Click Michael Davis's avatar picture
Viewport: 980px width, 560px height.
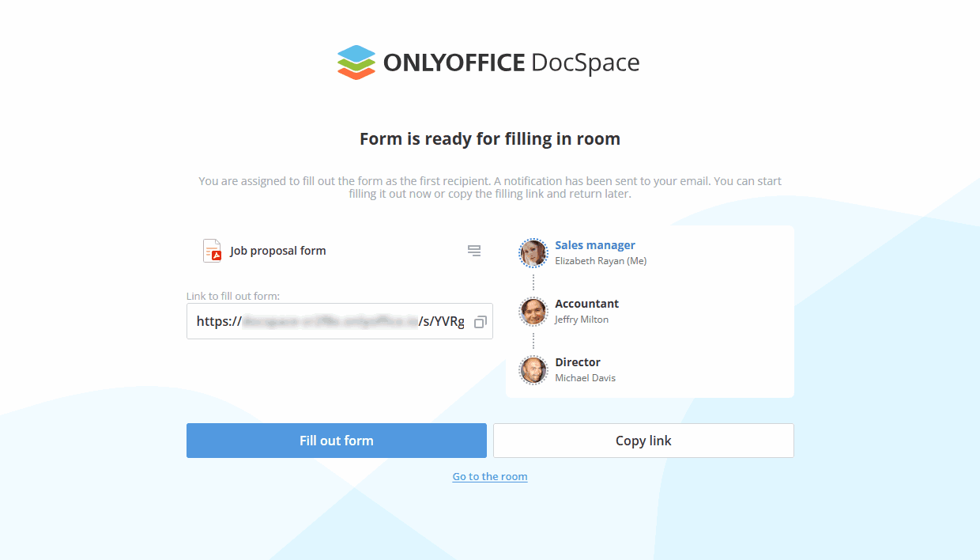533,369
